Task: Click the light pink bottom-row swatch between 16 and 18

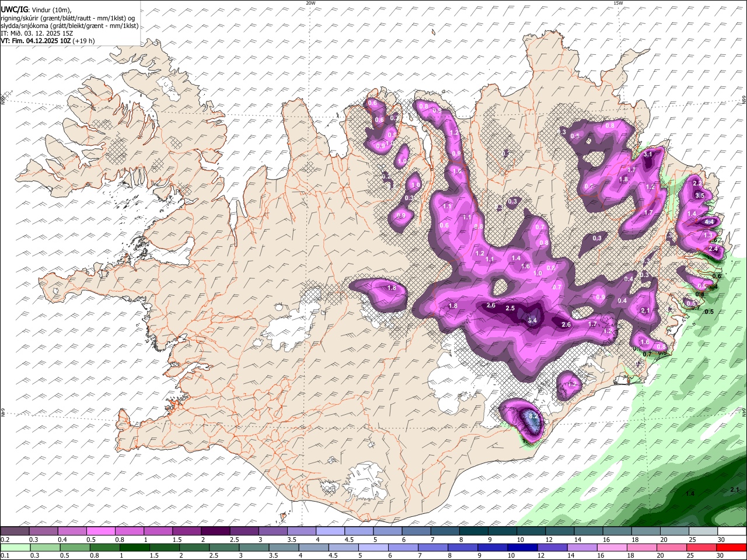Action: point(612,547)
